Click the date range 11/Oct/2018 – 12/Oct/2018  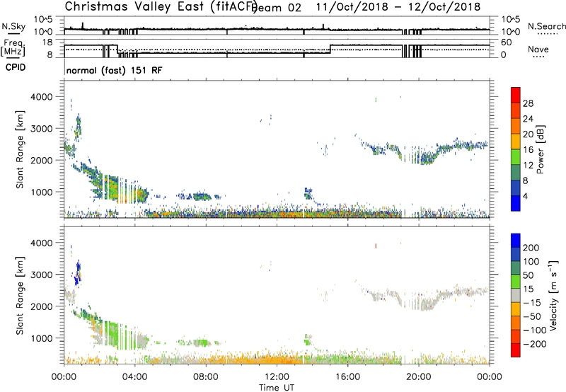pos(398,7)
